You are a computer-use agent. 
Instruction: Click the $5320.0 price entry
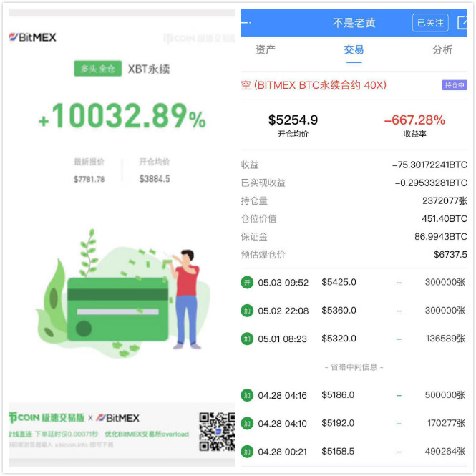339,339
